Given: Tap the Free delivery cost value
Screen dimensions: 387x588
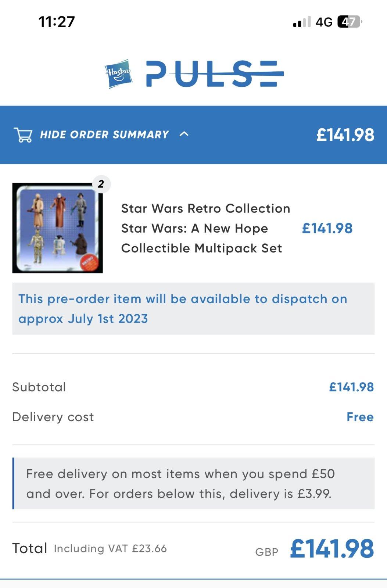Looking at the screenshot, I should [360, 417].
